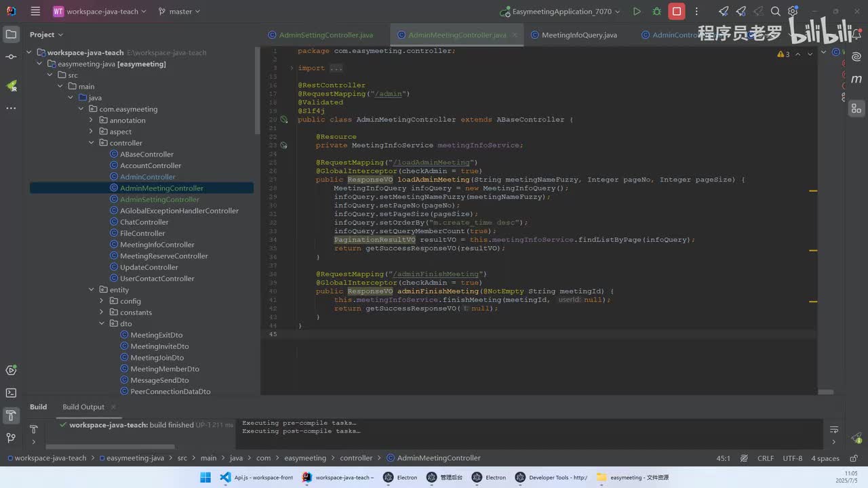Image resolution: width=868 pixels, height=488 pixels.
Task: Open the Services tool window
Action: [x=11, y=370]
